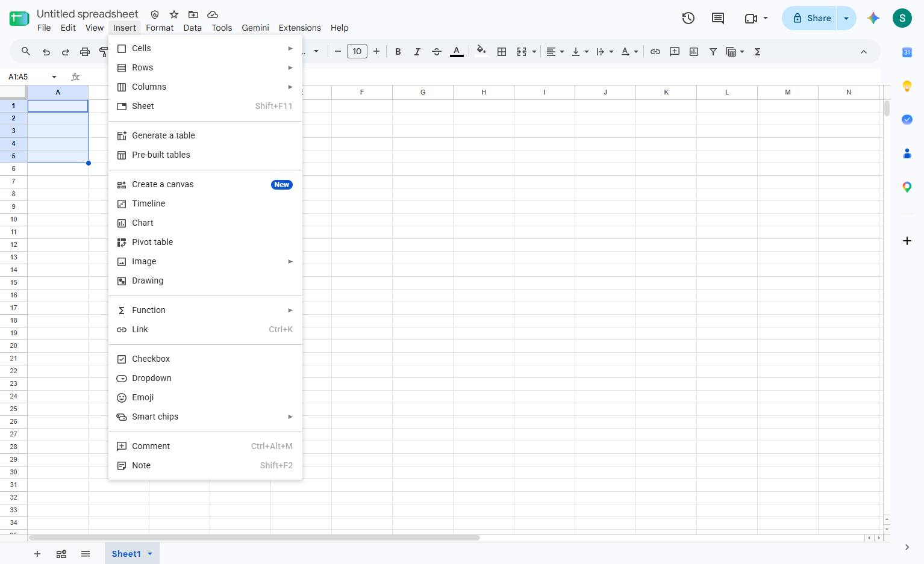
Task: Open the all sheets list
Action: coord(86,554)
